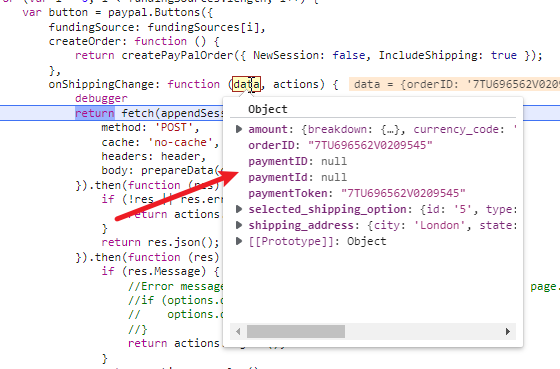
Task: Click the if (res.Message) line
Action: (160, 271)
